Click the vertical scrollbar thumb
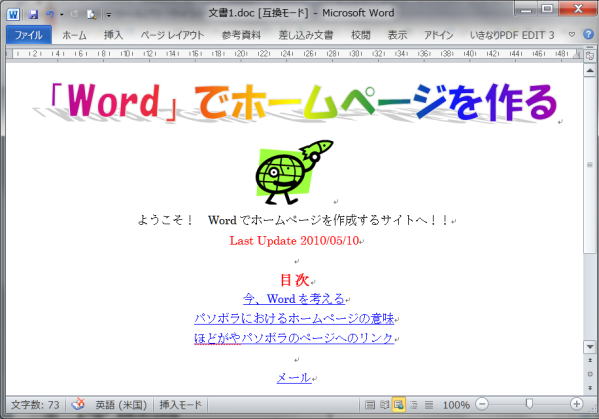This screenshot has height=419, width=599. (x=590, y=165)
